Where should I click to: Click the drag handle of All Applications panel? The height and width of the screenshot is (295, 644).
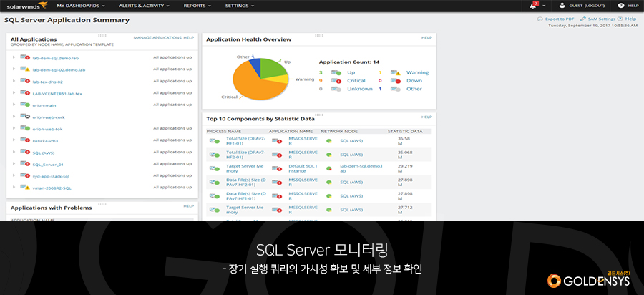(102, 36)
